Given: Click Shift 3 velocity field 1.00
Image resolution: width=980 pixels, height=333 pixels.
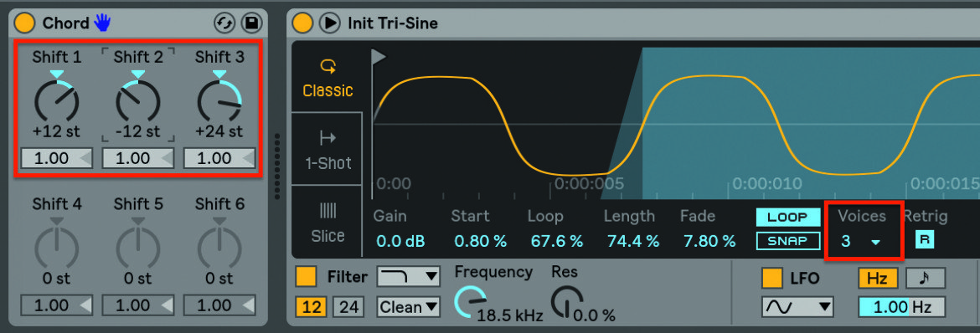Looking at the screenshot, I should (x=219, y=158).
